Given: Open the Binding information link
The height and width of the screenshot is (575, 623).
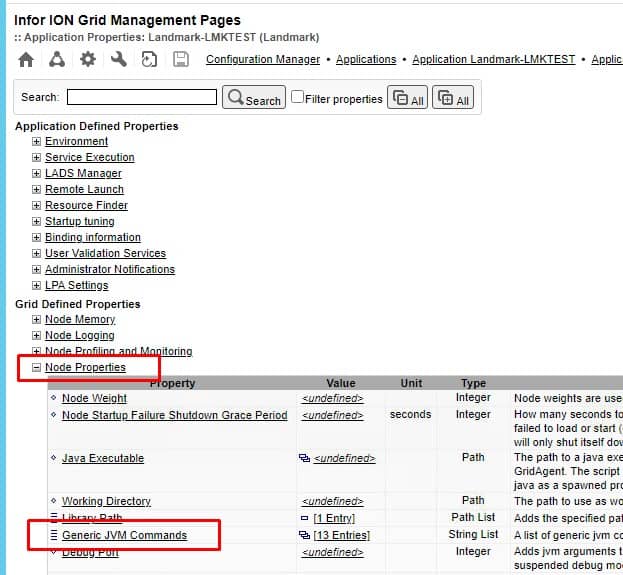Looking at the screenshot, I should (x=93, y=237).
